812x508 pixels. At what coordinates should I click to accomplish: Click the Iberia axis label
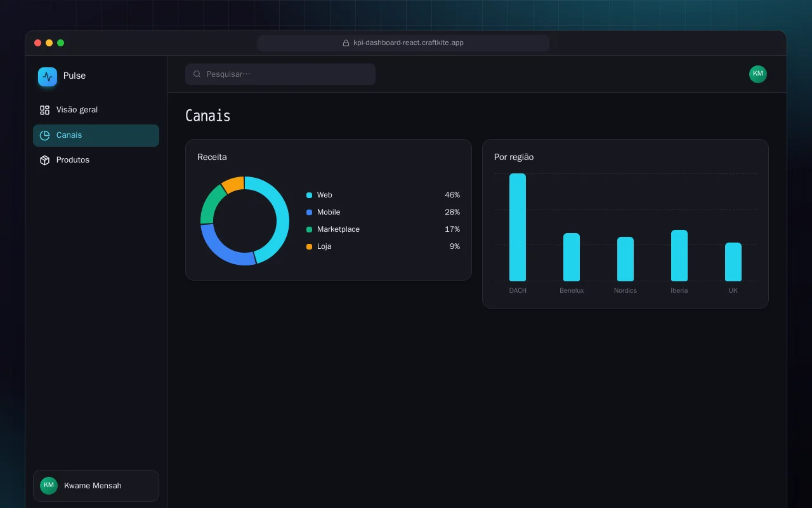click(x=679, y=290)
